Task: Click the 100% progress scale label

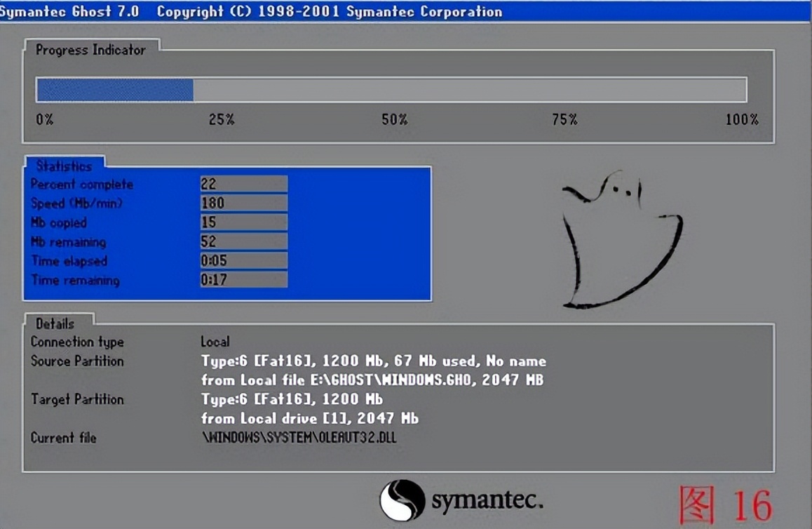Action: [742, 120]
